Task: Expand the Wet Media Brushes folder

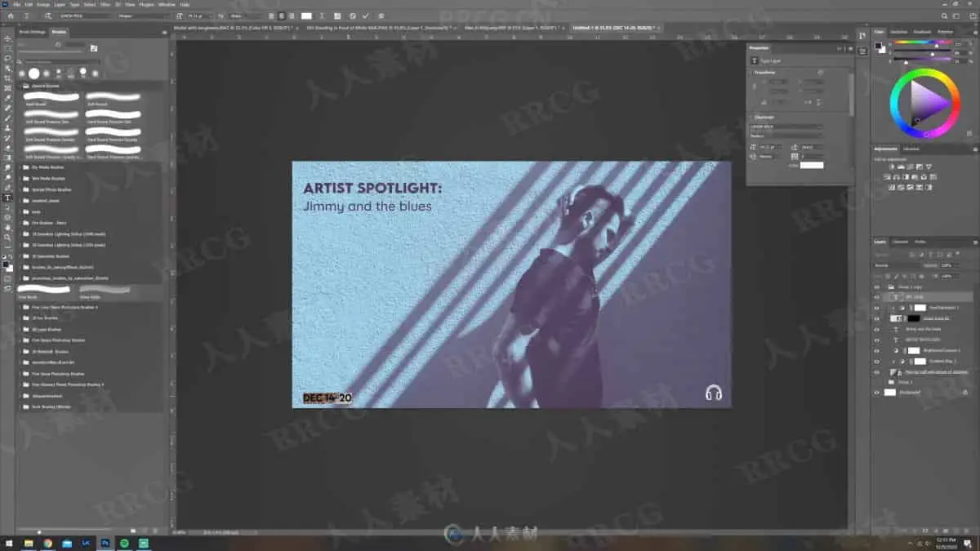Action: tap(20, 178)
